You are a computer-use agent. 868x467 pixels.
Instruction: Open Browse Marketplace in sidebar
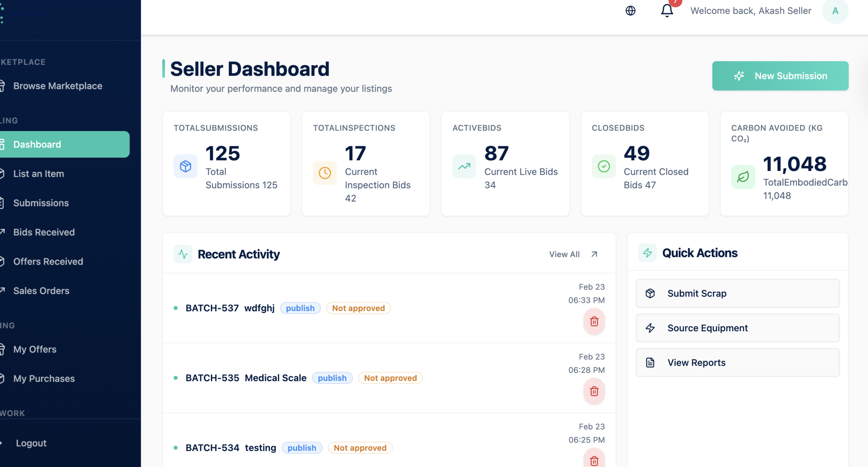coord(58,86)
